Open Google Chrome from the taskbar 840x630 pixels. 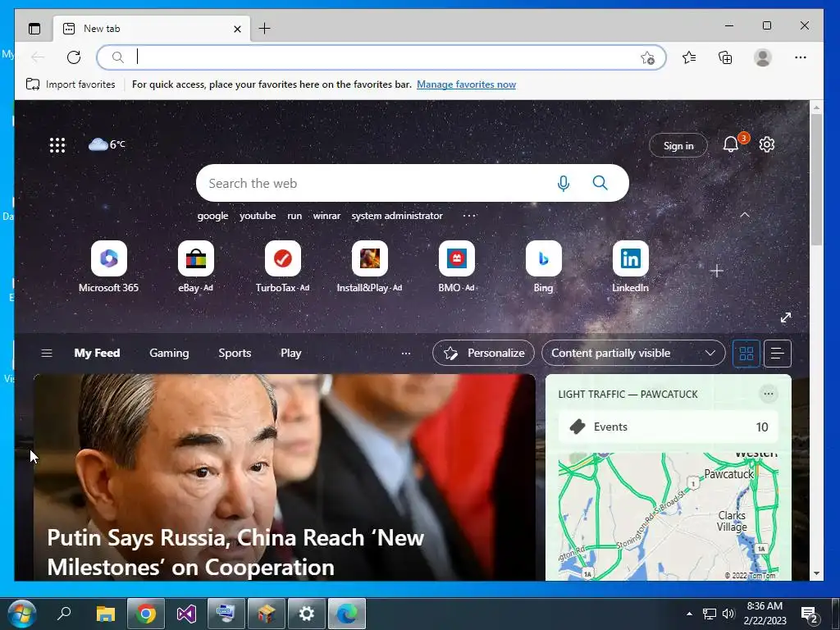(x=146, y=614)
